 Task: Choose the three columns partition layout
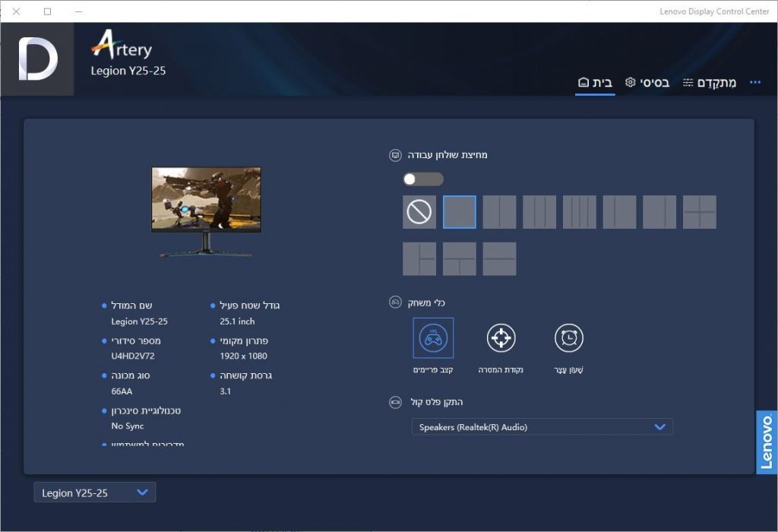tap(539, 212)
